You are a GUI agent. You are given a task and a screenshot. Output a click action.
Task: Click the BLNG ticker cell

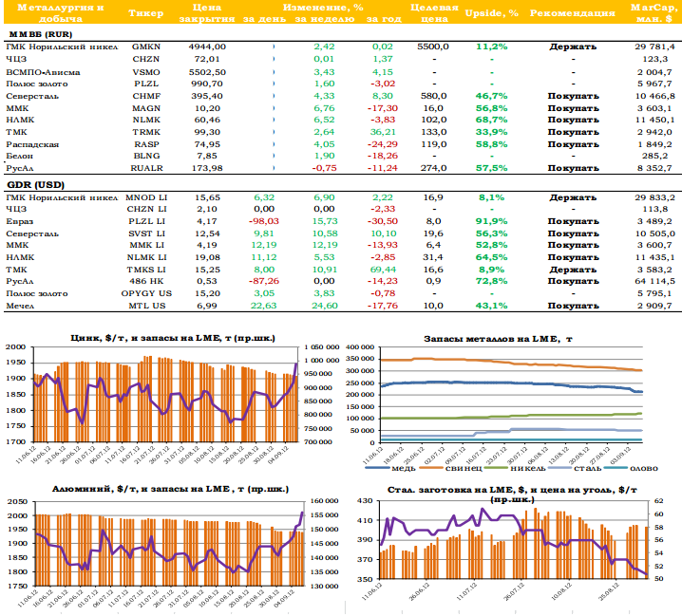click(146, 156)
